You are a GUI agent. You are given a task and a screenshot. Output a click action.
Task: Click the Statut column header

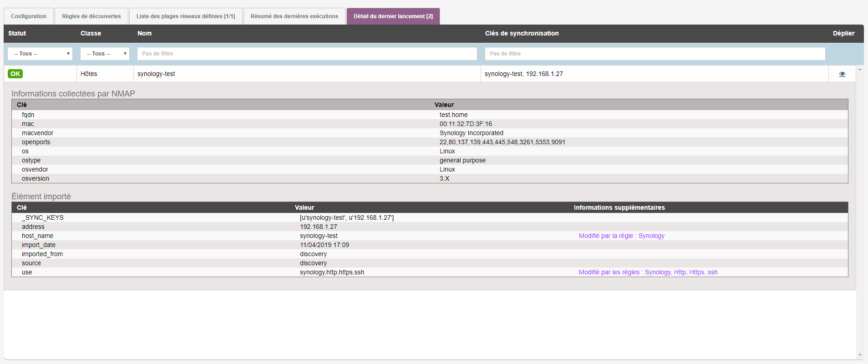pyautogui.click(x=17, y=33)
